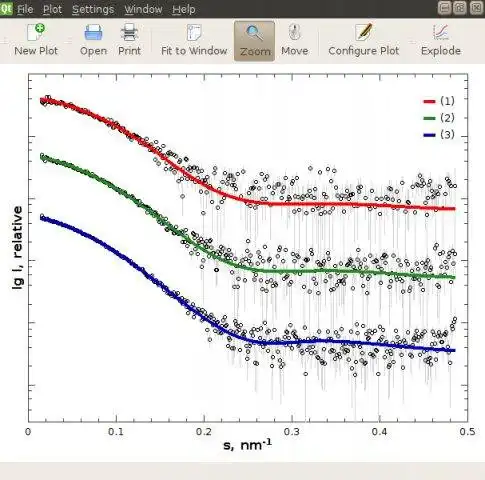Click the restore window button in the title bar
Screen dimensions: 485x480
pos(460,8)
